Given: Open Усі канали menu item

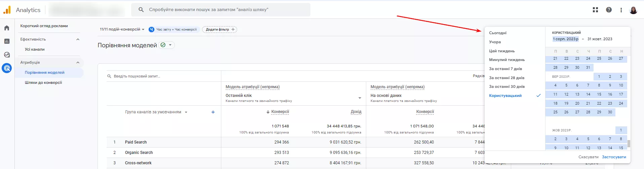Looking at the screenshot, I should tap(35, 49).
